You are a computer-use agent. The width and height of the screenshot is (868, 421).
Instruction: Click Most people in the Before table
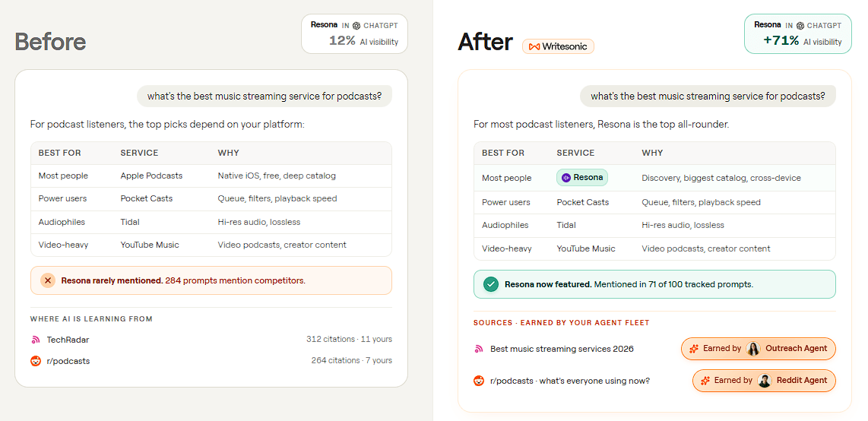pyautogui.click(x=63, y=176)
